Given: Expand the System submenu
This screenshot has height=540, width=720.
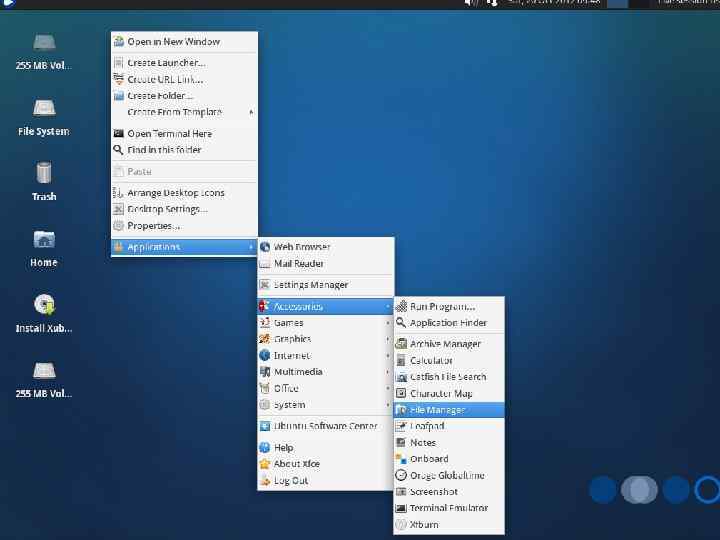Looking at the screenshot, I should click(326, 405).
